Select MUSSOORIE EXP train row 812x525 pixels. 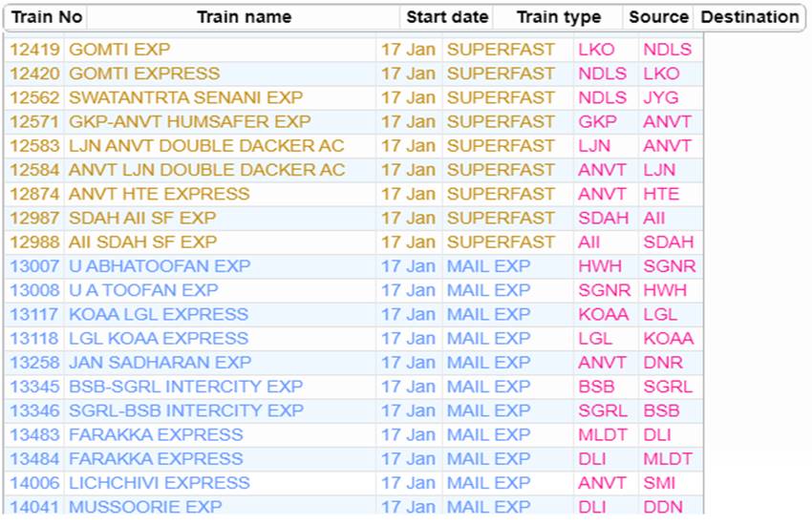(144, 507)
